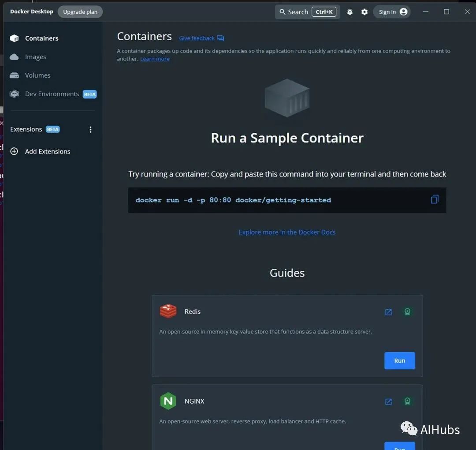
Task: Run the Redis guide container
Action: pyautogui.click(x=399, y=360)
